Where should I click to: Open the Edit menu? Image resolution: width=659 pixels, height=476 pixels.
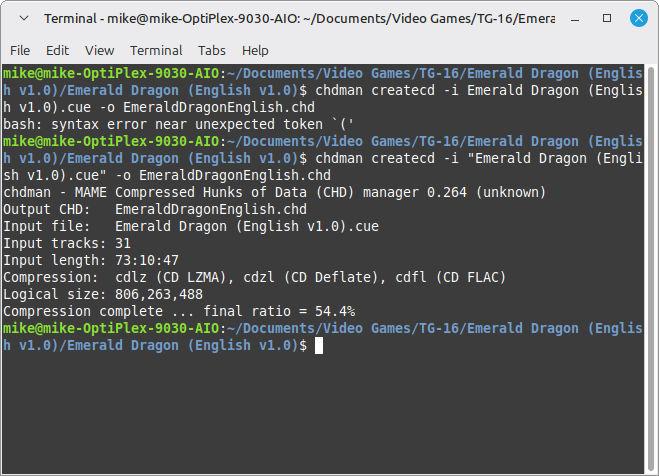coord(57,50)
